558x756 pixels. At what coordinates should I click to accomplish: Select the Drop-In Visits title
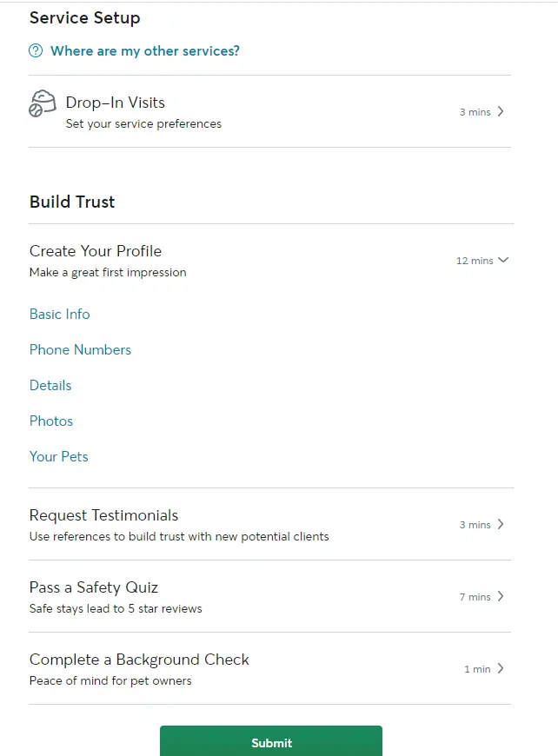116,103
